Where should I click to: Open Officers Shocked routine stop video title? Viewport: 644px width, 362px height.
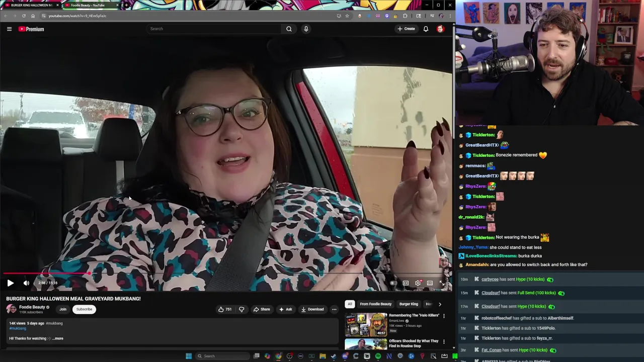coord(414,343)
